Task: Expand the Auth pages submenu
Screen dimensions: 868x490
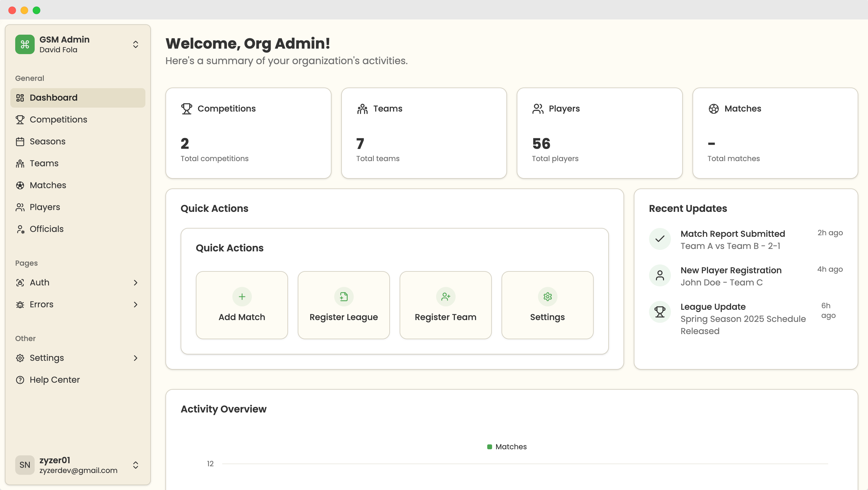Action: pos(135,283)
